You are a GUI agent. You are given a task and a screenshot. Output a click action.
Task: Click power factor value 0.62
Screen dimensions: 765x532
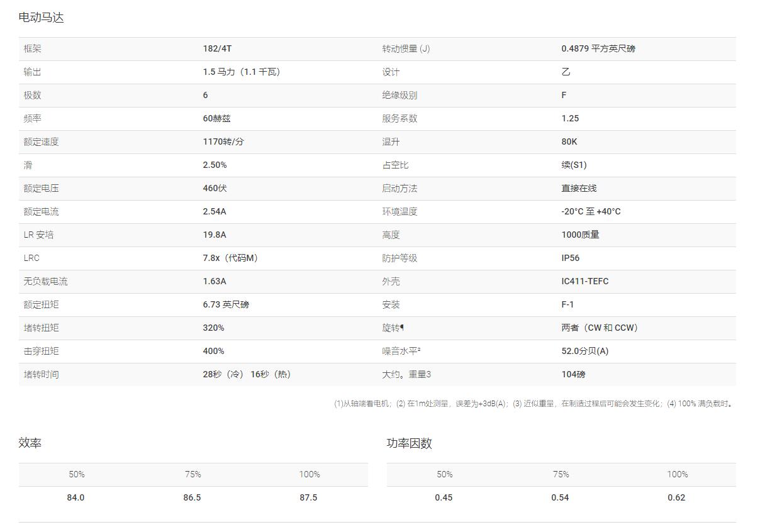[x=676, y=497]
